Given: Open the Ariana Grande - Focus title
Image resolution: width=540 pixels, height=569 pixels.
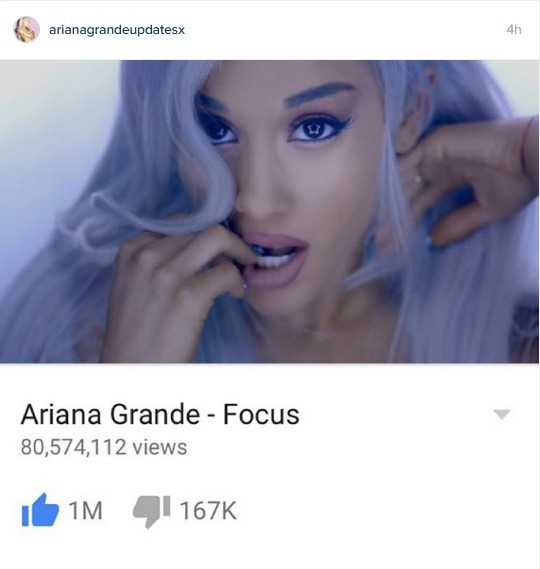Looking at the screenshot, I should [160, 414].
